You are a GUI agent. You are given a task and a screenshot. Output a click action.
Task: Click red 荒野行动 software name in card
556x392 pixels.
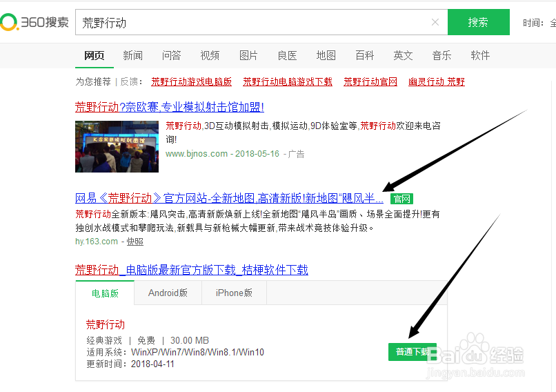pos(106,324)
